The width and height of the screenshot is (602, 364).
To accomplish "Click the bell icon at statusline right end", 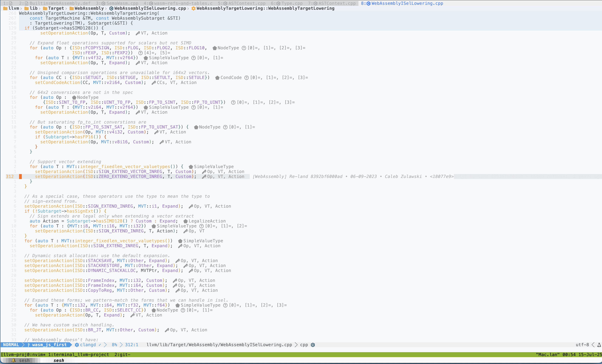I will 599,345.
